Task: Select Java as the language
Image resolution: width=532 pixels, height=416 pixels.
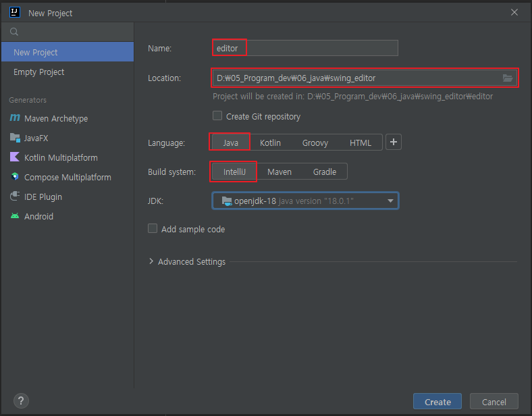Action: pyautogui.click(x=230, y=142)
